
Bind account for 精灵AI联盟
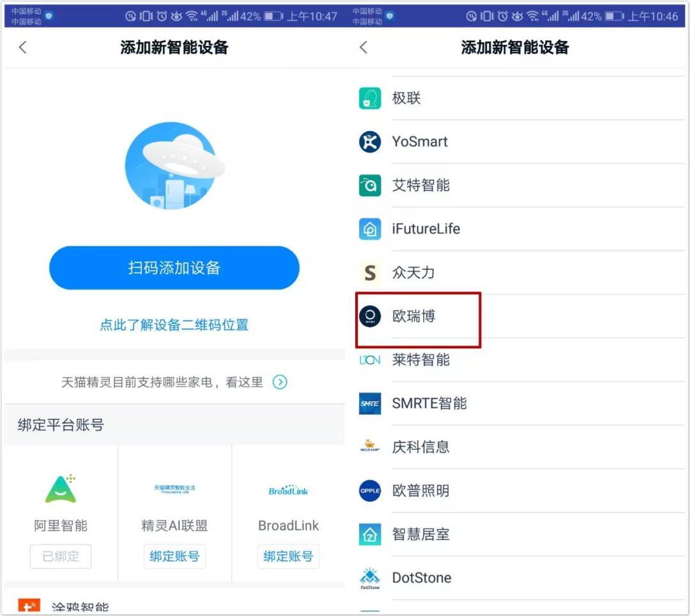174,557
